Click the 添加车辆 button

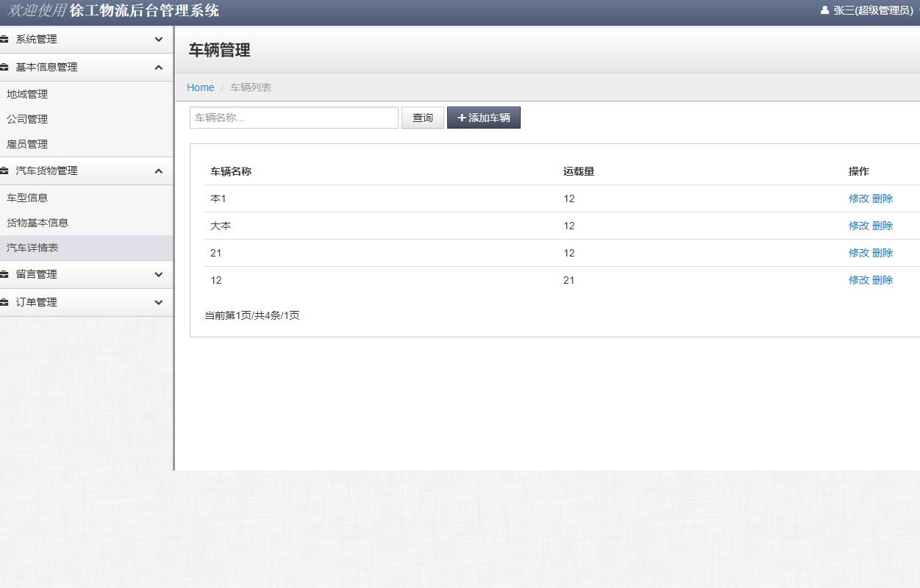(x=484, y=117)
